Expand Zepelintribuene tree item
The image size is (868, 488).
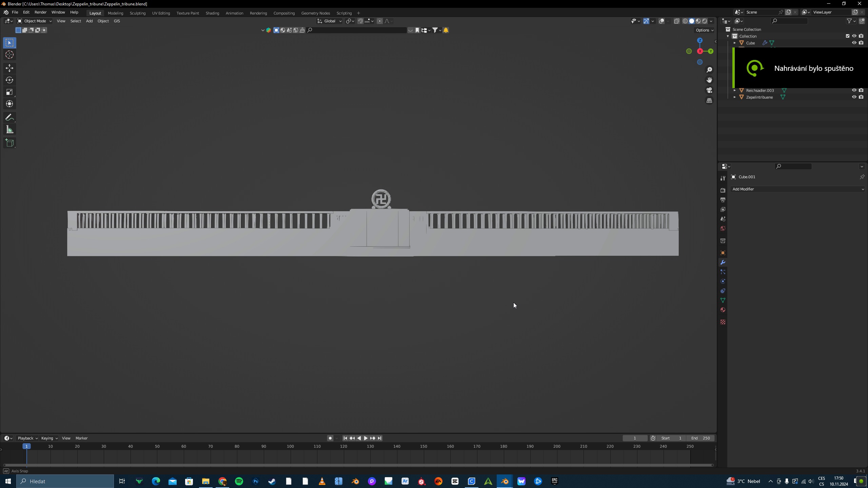tap(735, 97)
